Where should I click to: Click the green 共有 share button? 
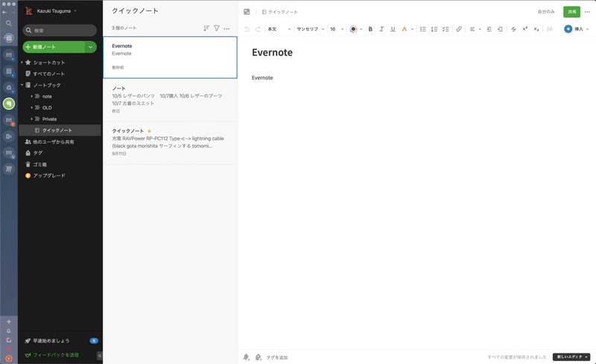coord(571,12)
